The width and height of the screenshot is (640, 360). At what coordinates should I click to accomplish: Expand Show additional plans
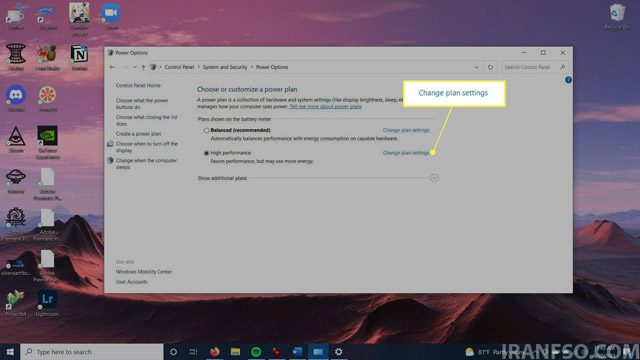coord(434,178)
